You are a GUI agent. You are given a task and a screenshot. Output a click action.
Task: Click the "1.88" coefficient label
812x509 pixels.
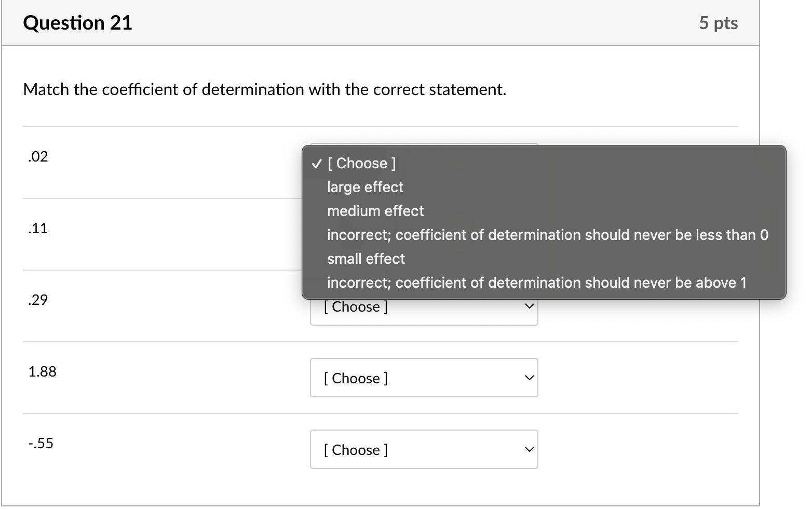click(42, 371)
